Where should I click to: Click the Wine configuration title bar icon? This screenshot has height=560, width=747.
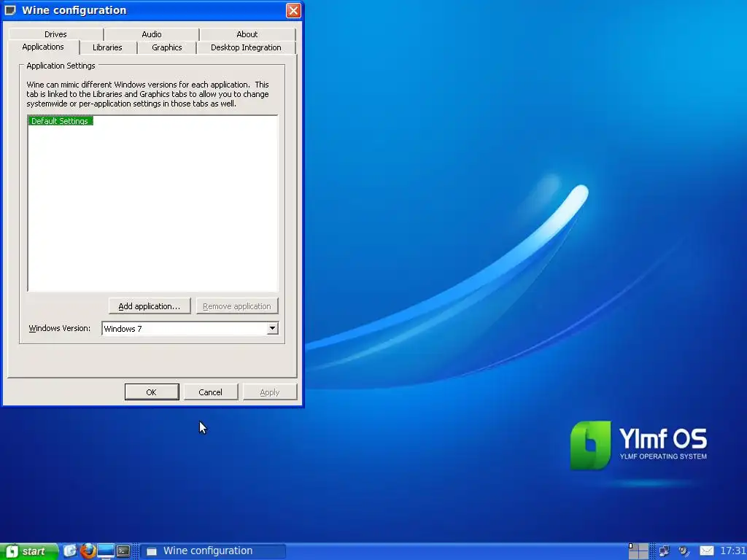tap(10, 10)
